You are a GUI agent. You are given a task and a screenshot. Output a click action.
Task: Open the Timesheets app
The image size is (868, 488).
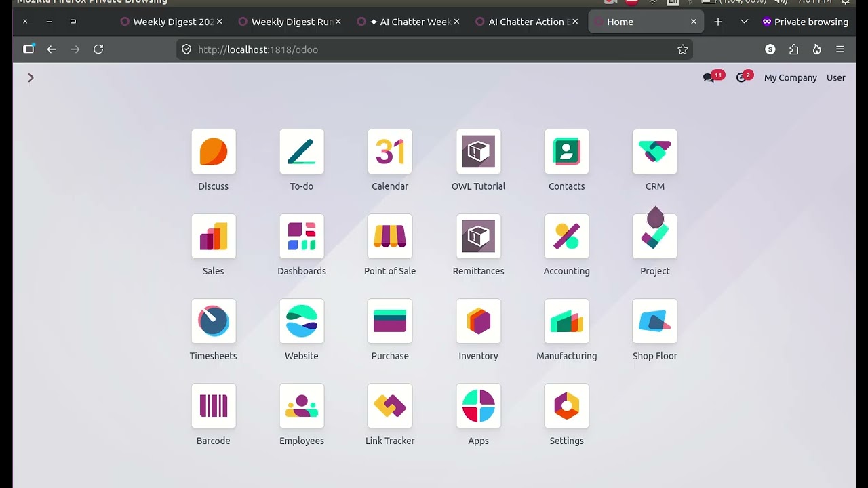click(x=214, y=321)
